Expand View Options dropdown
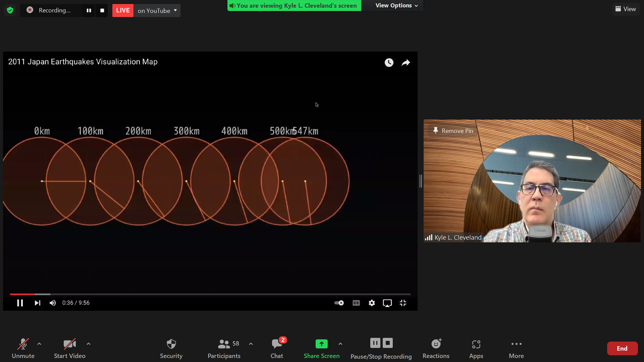The height and width of the screenshot is (362, 644). 396,5
